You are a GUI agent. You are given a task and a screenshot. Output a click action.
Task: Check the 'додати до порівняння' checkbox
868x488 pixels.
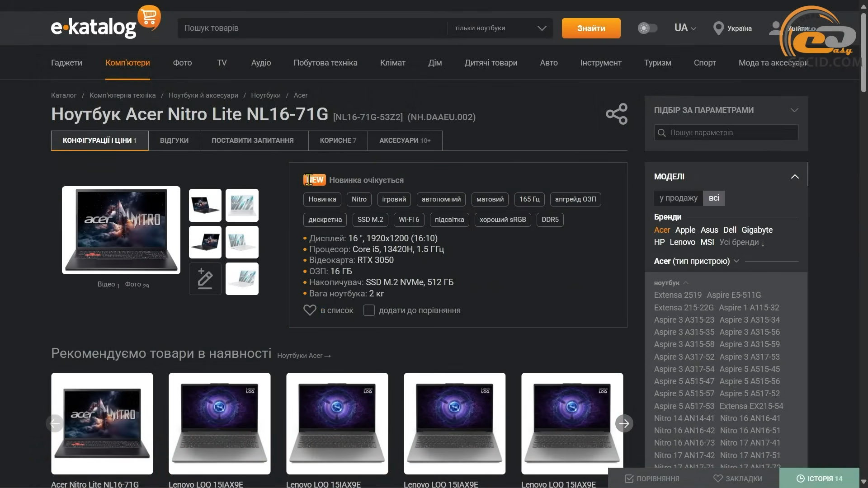coord(369,310)
